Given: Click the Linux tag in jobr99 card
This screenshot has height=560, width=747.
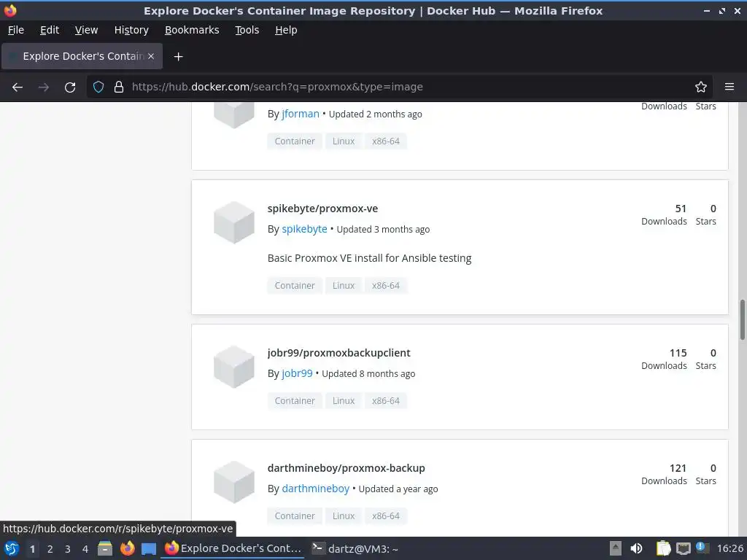Looking at the screenshot, I should [344, 401].
